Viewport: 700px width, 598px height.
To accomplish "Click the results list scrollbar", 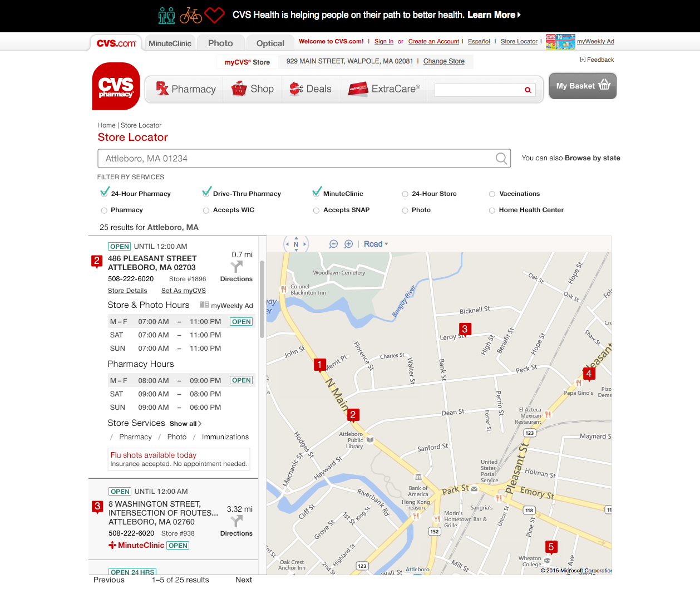I will pos(262,299).
